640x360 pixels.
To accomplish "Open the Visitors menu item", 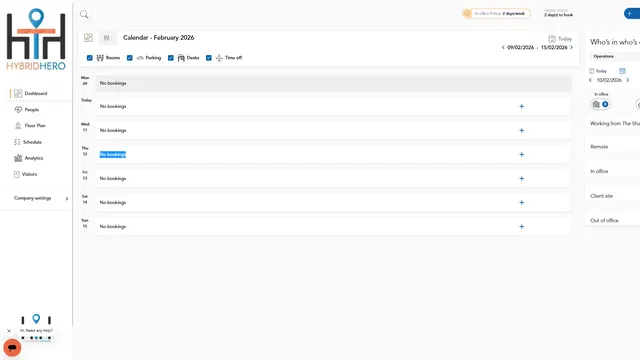I will click(29, 174).
